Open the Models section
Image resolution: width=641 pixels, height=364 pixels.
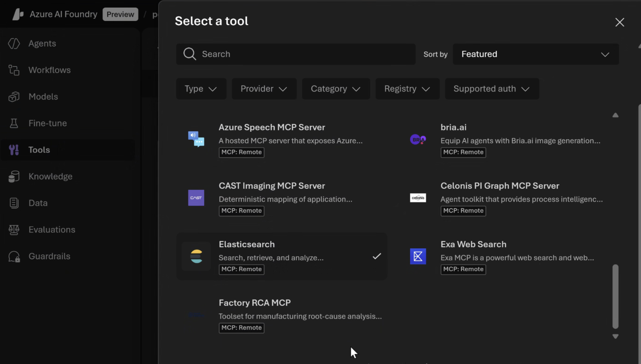point(43,96)
